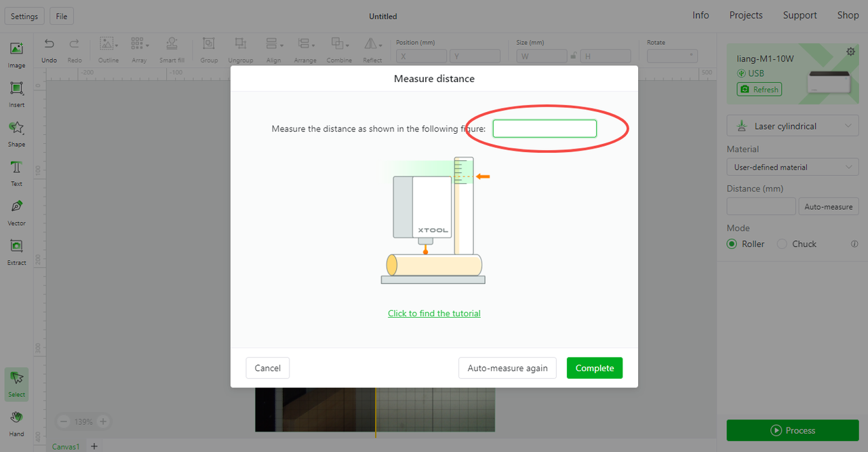Screen dimensions: 868x452
Task: Open the File menu
Action: [62, 16]
